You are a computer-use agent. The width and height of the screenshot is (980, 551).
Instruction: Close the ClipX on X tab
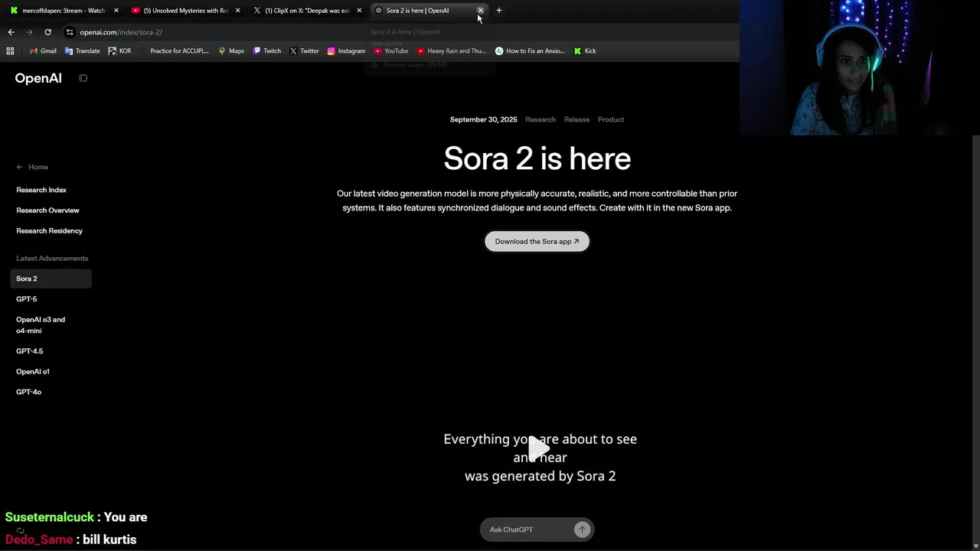359,11
